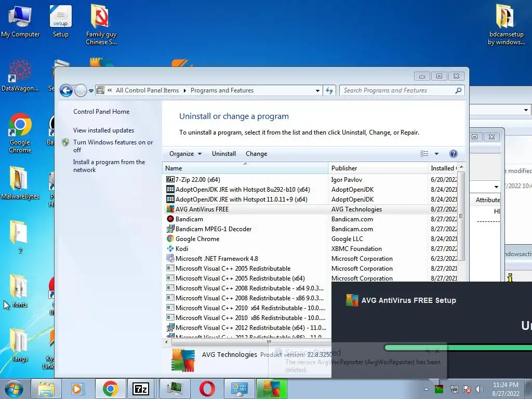This screenshot has height=399, width=532.
Task: Click Uninstall in the toolbar
Action: click(x=223, y=154)
